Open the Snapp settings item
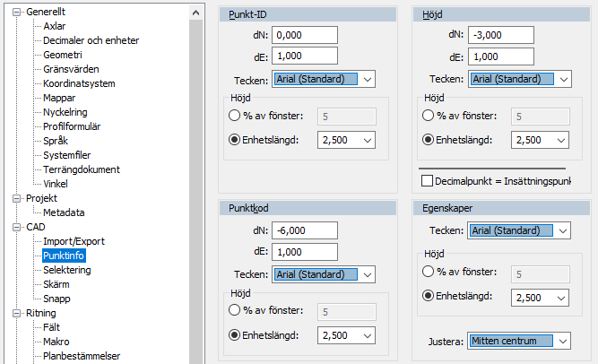The width and height of the screenshot is (598, 364). coord(56,299)
